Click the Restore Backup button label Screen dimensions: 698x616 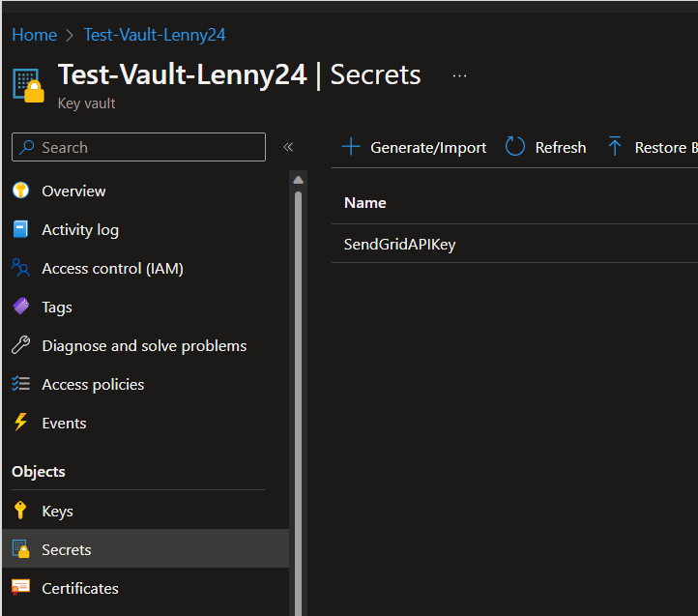(x=666, y=147)
